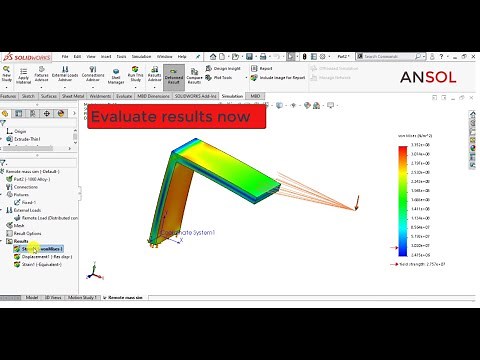Open FeatureManager design tree tab
The width and height of the screenshot is (480, 360).
click(x=5, y=114)
